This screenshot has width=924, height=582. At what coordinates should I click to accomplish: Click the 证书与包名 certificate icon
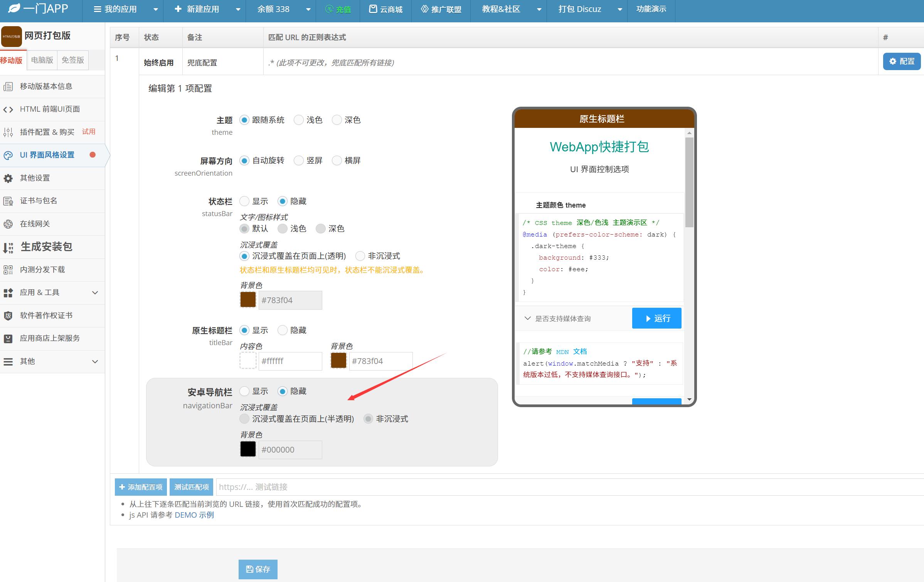(8, 201)
